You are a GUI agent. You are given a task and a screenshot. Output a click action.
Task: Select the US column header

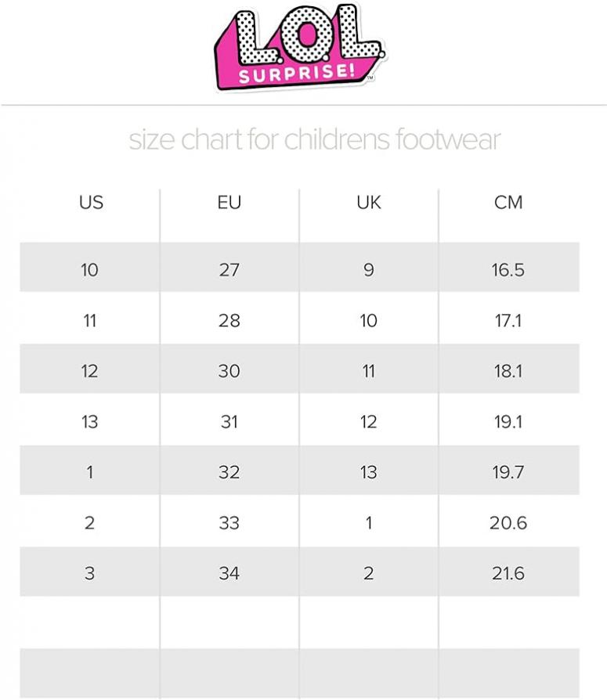point(91,202)
